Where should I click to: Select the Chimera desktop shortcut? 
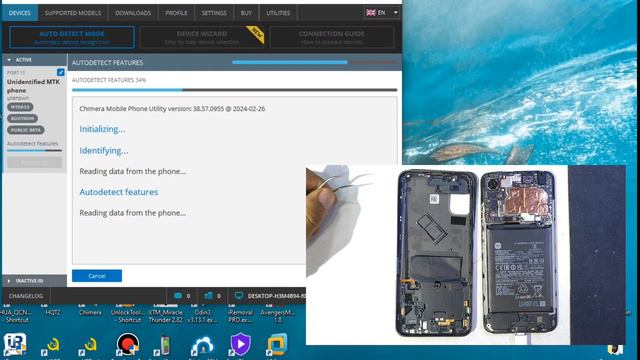pos(90,312)
